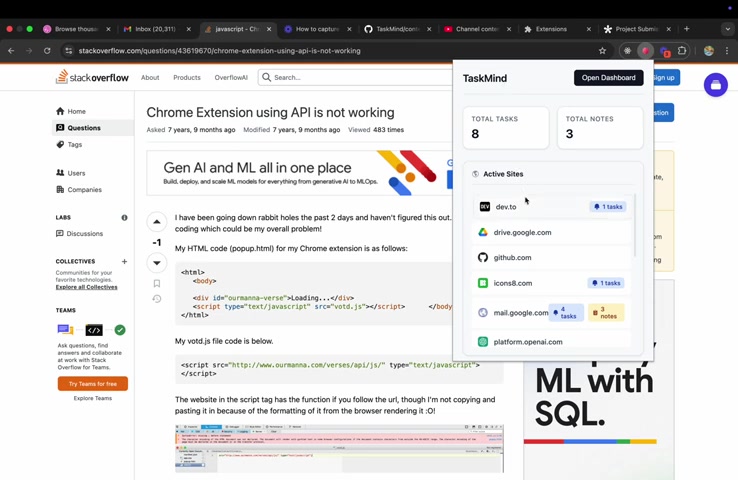
Task: Open the error console screenshot thumbnail
Action: pyautogui.click(x=339, y=449)
